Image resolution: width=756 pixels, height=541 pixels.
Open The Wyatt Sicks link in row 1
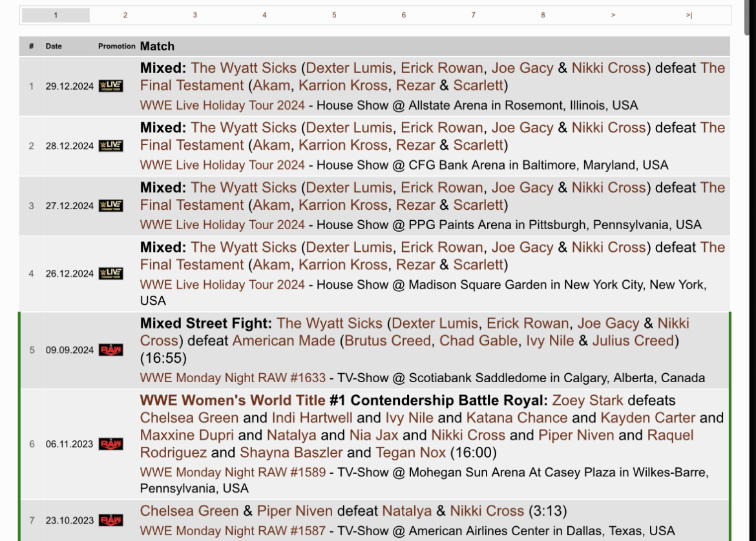pos(244,68)
